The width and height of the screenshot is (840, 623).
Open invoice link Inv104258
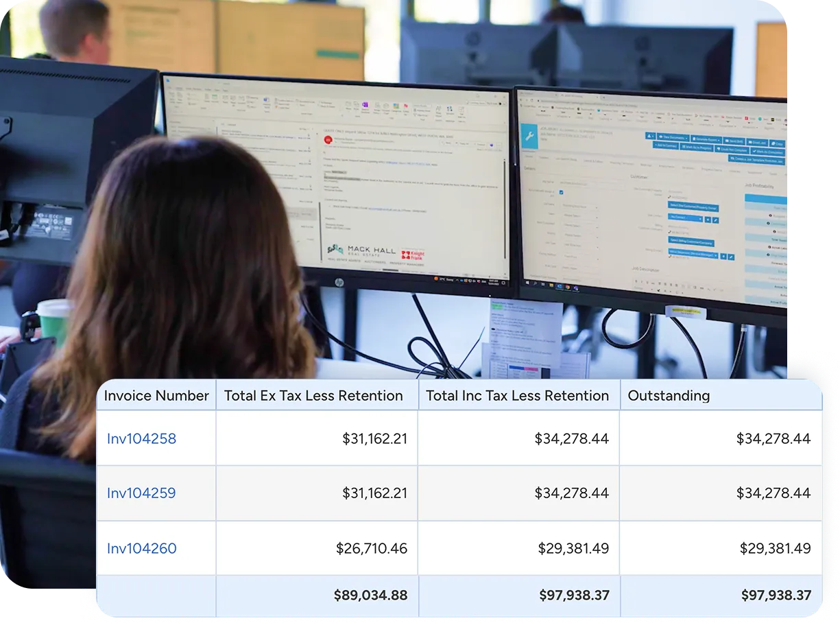pyautogui.click(x=141, y=438)
